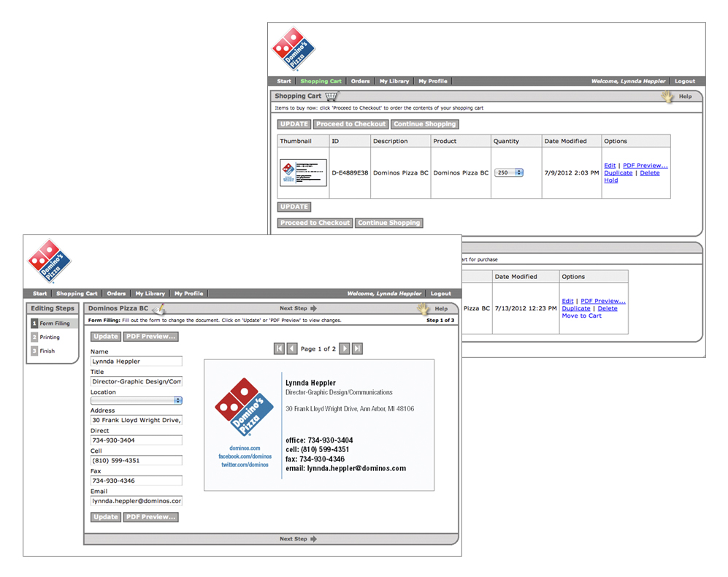
Task: Click bottom PDF Preview button in form
Action: pyautogui.click(x=151, y=517)
